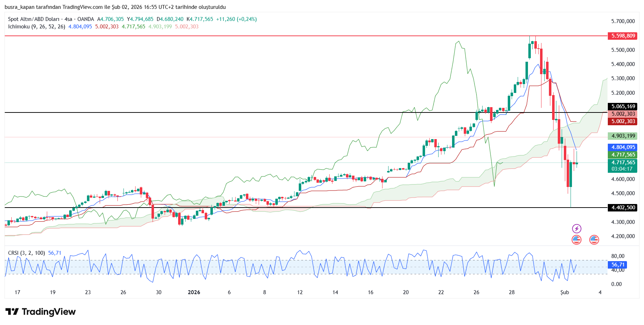Select the red 5.598,809 price label
This screenshot has width=644, height=325.
[x=623, y=36]
